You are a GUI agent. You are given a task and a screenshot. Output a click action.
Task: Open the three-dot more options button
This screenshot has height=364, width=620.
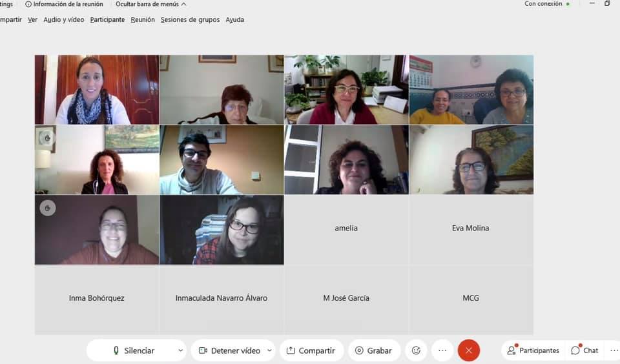(442, 350)
